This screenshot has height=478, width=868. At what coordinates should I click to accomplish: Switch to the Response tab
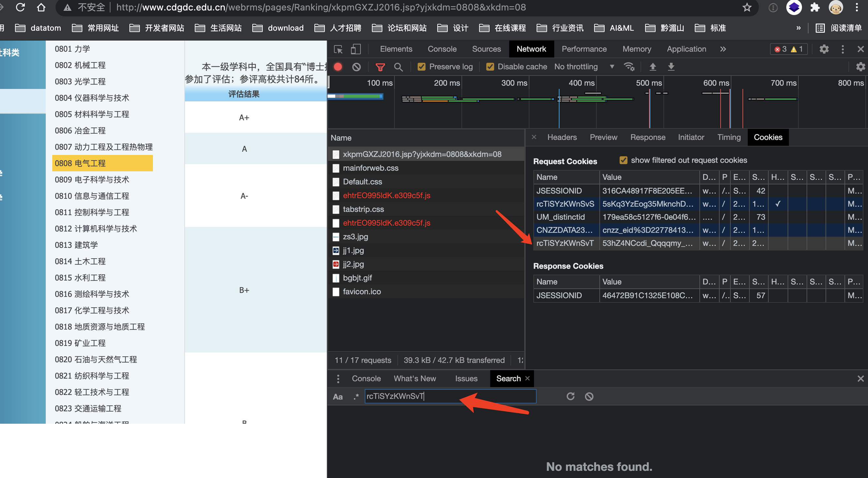(x=648, y=137)
